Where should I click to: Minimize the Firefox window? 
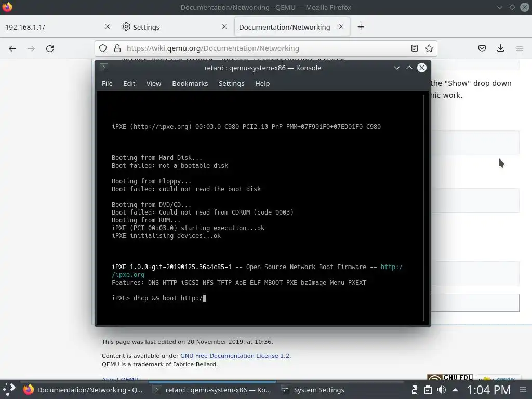pyautogui.click(x=499, y=7)
